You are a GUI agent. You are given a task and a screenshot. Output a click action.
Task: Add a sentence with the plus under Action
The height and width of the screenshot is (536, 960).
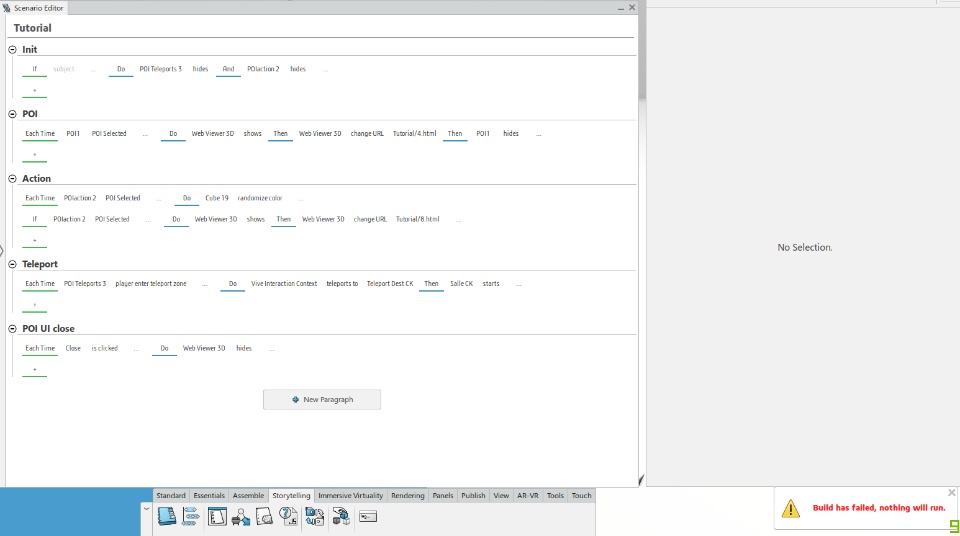point(34,241)
